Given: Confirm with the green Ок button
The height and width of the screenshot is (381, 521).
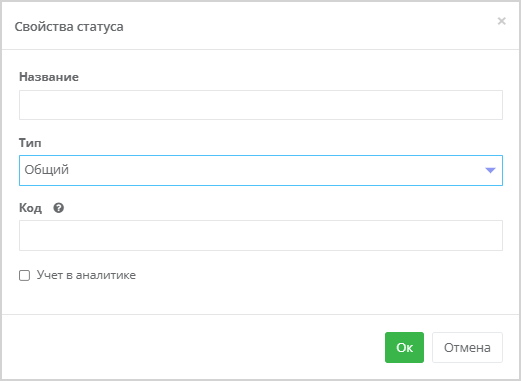Looking at the screenshot, I should [404, 347].
